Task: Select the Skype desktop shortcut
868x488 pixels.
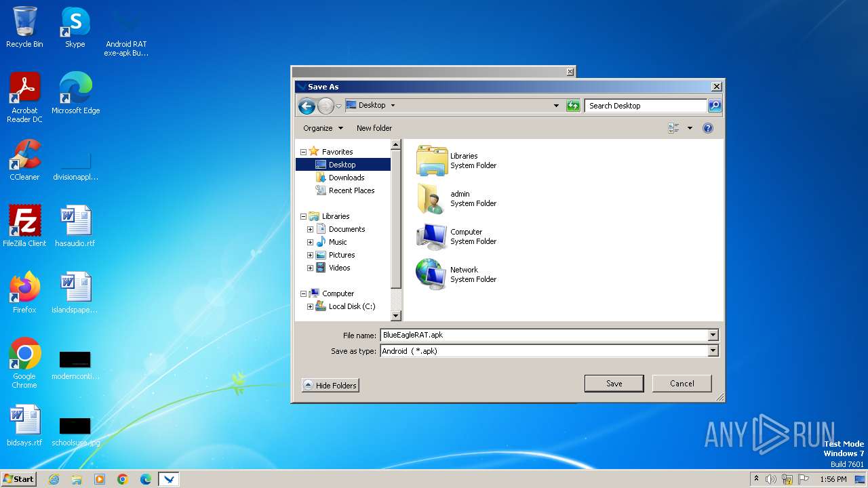Action: [75, 27]
